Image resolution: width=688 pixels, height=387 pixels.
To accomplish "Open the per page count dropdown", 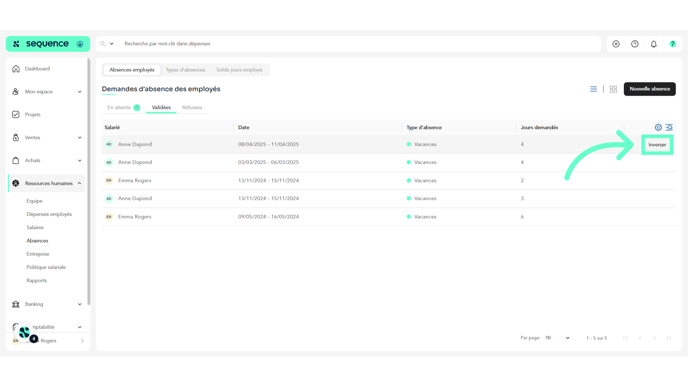I will coord(557,338).
